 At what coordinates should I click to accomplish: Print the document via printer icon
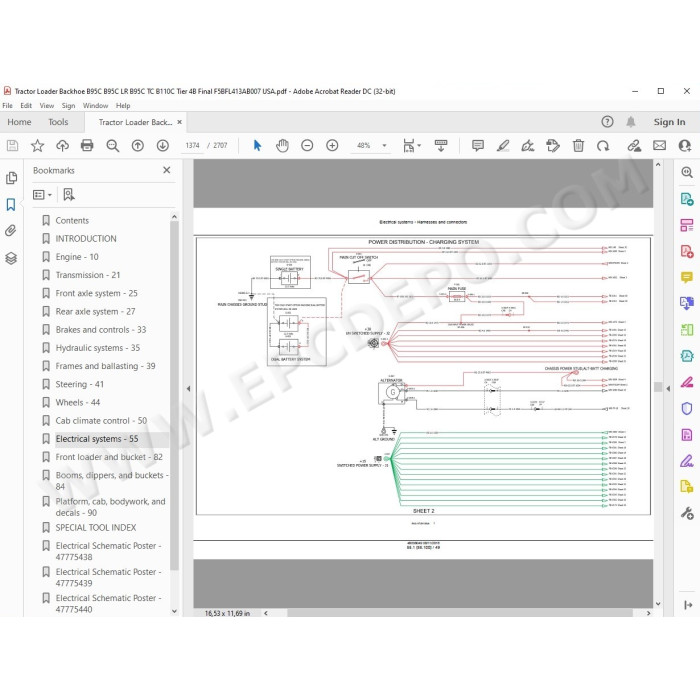87,146
